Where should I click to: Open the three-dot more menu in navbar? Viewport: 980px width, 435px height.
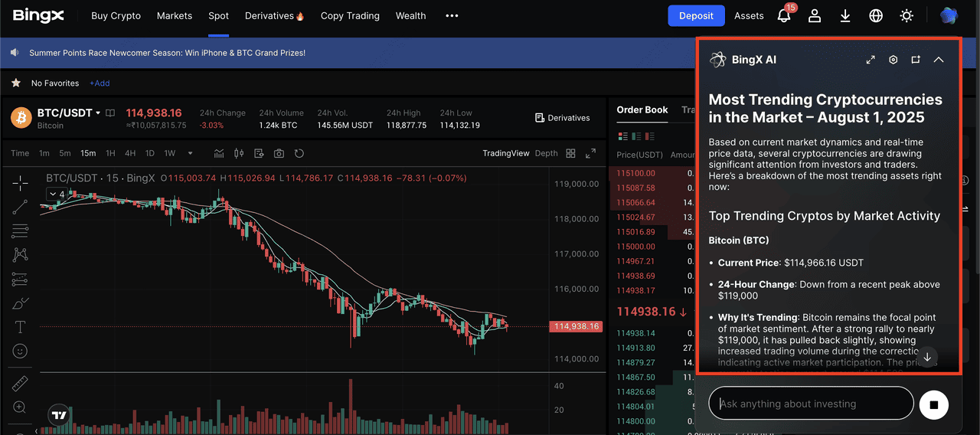pyautogui.click(x=452, y=15)
